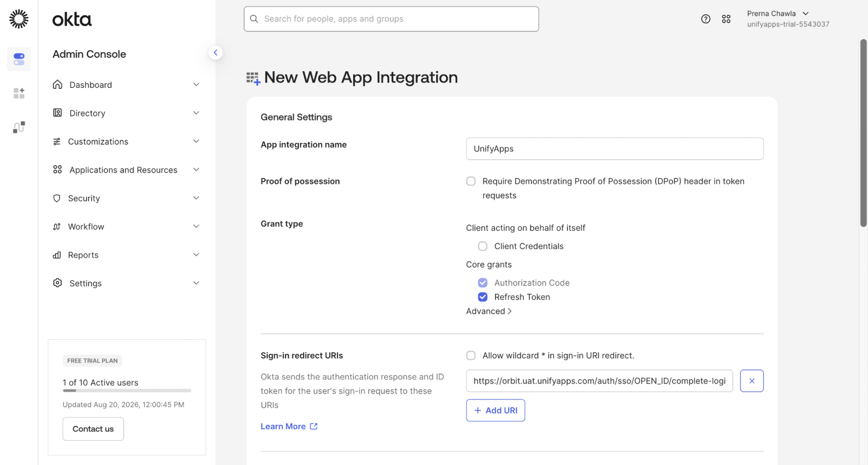
Task: Click the New Web App Integration grid icon
Action: click(x=253, y=79)
